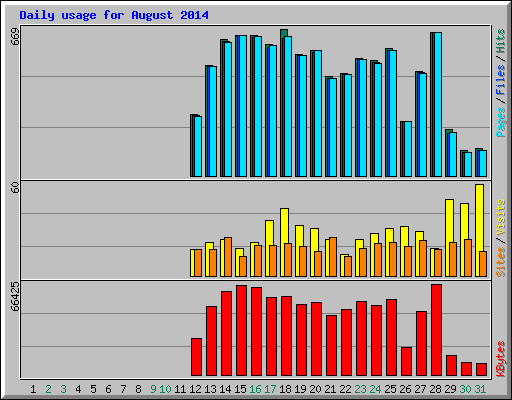Viewport: 512px width, 400px height.
Task: Click day 8 on the x-axis
Action: click(138, 389)
